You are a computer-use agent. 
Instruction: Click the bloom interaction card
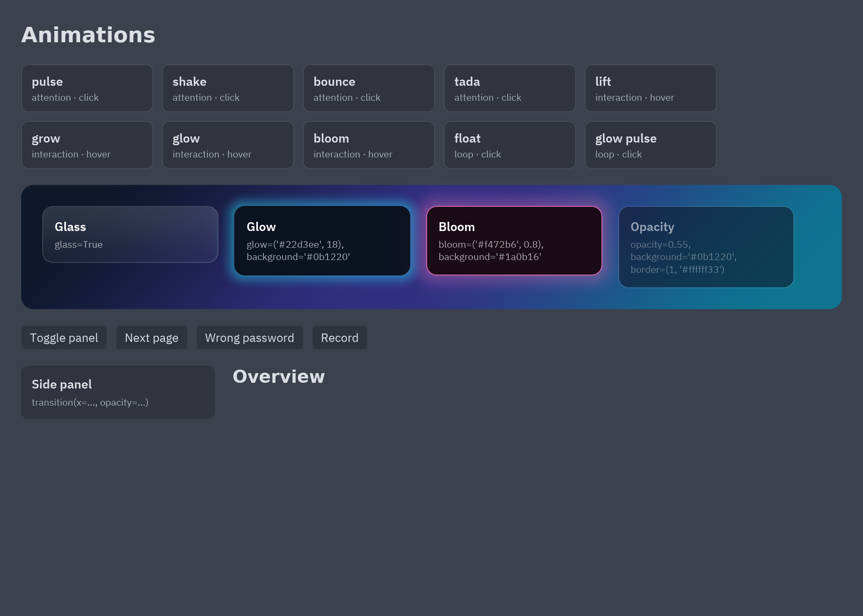[369, 145]
